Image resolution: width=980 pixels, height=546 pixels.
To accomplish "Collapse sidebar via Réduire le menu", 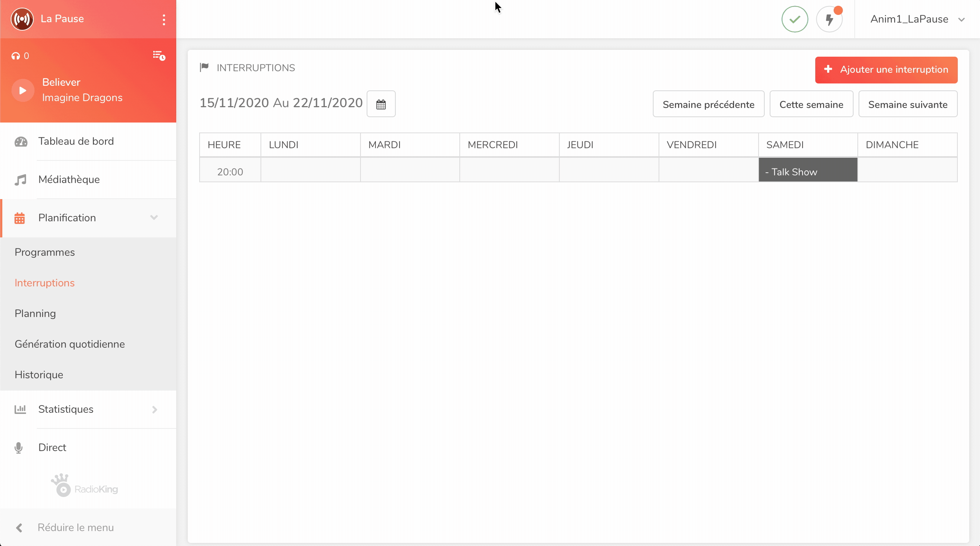I will [88, 528].
